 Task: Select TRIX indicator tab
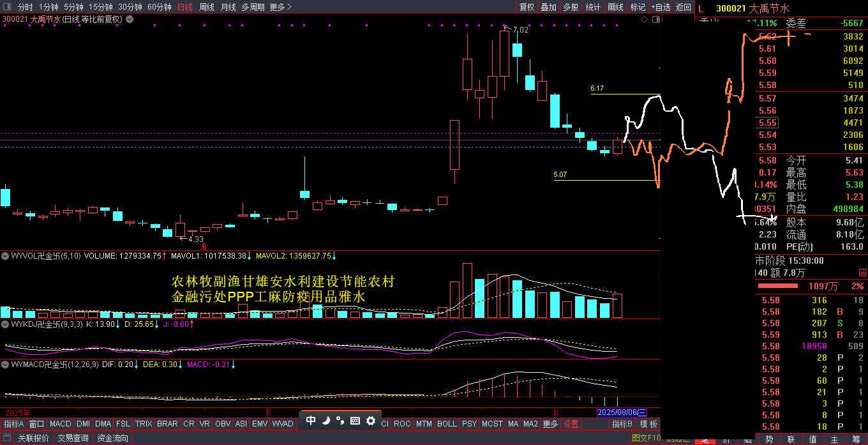point(144,424)
